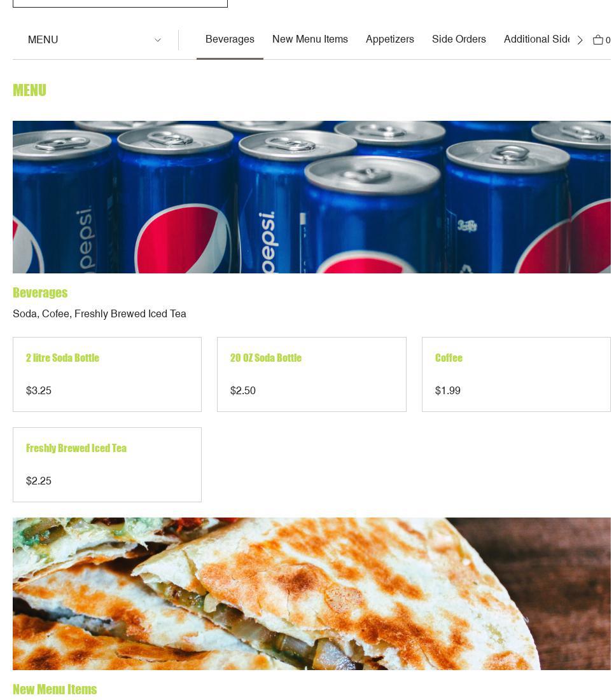The image size is (614, 700).
Task: Add Freshly Brewed Iced Tea item
Action: click(x=107, y=464)
